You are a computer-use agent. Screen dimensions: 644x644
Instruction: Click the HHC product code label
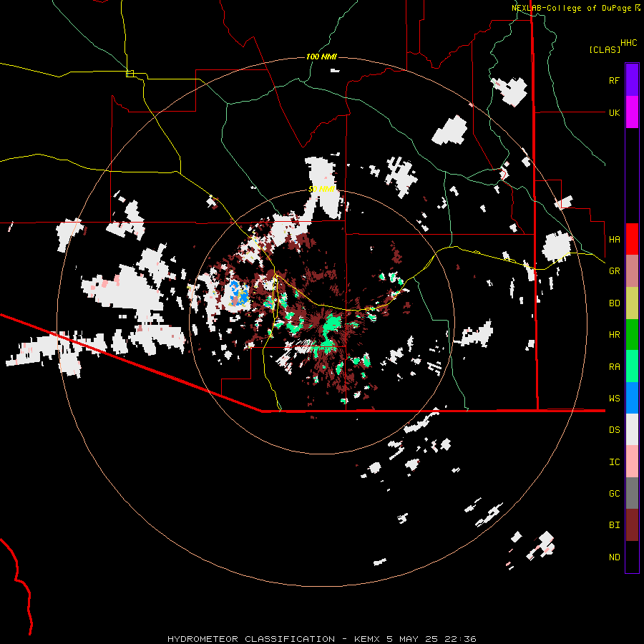click(x=629, y=43)
